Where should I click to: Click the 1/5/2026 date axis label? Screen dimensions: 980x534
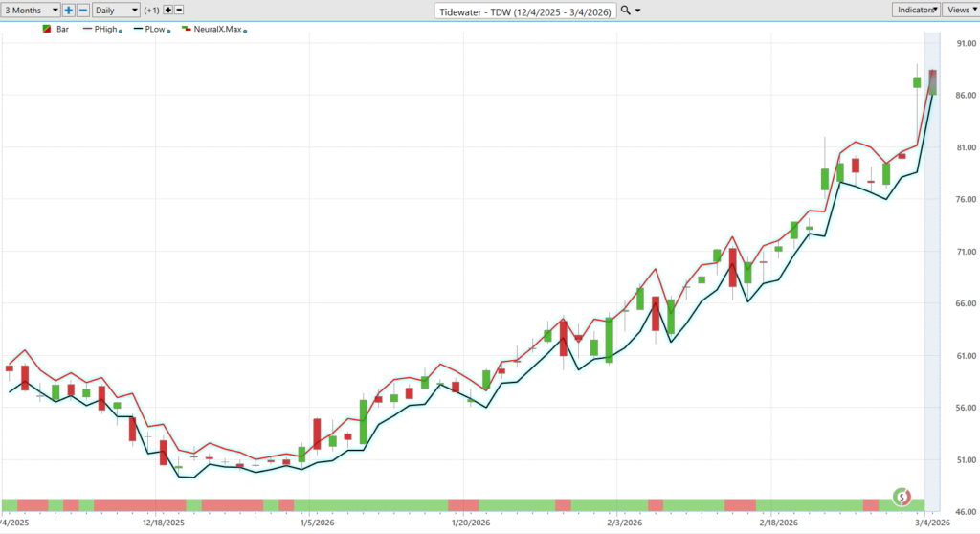click(318, 523)
